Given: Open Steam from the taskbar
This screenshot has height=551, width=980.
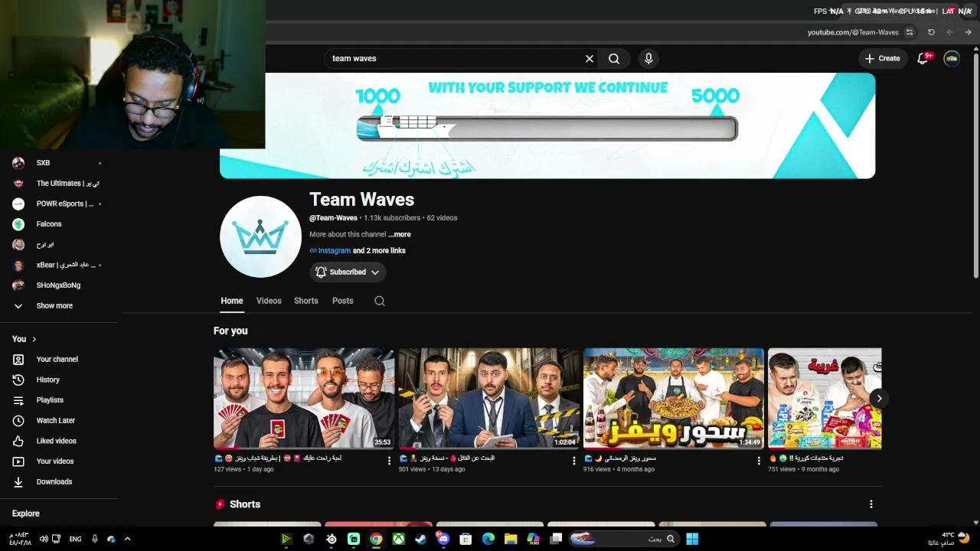Looking at the screenshot, I should [420, 539].
